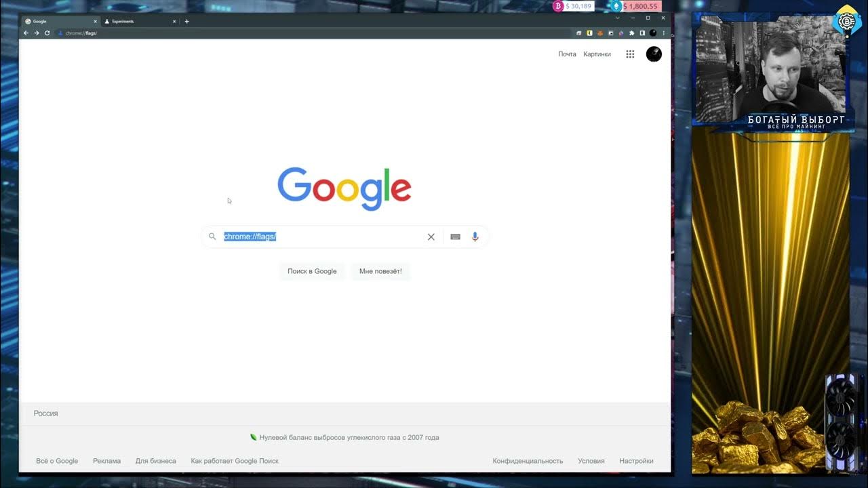This screenshot has height=488, width=868.
Task: Click the site info icon in the address bar
Action: coord(60,33)
